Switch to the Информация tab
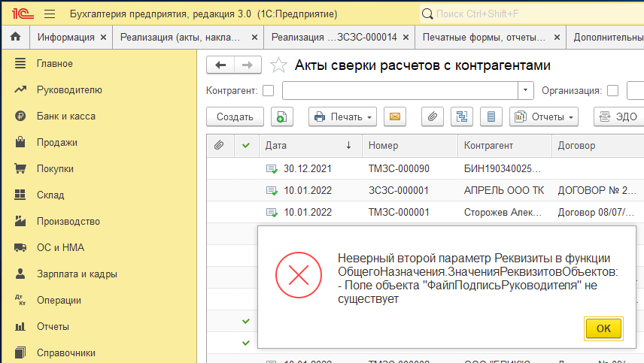The image size is (644, 363). click(x=65, y=38)
